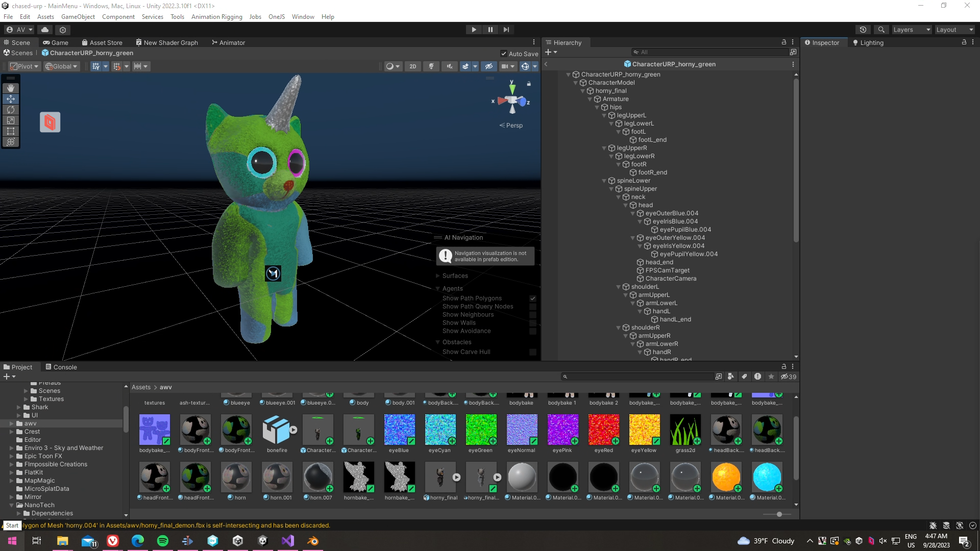
Task: Switch to the Console tab
Action: pyautogui.click(x=61, y=367)
